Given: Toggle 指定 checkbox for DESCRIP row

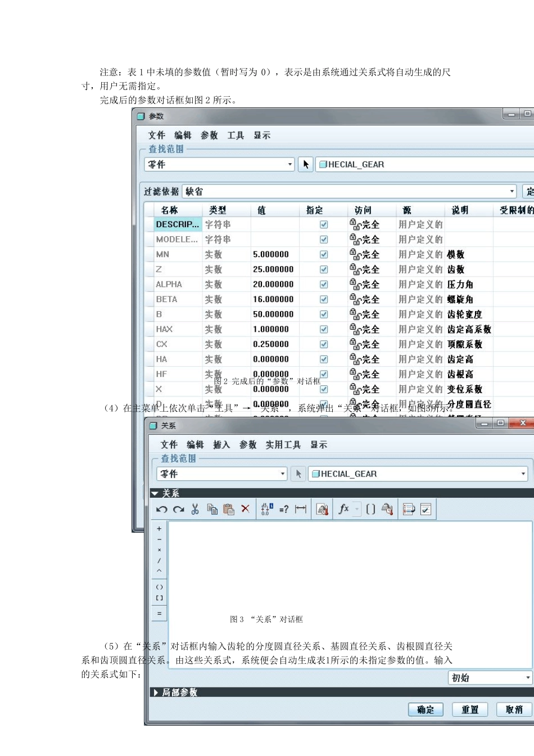Looking at the screenshot, I should click(324, 224).
